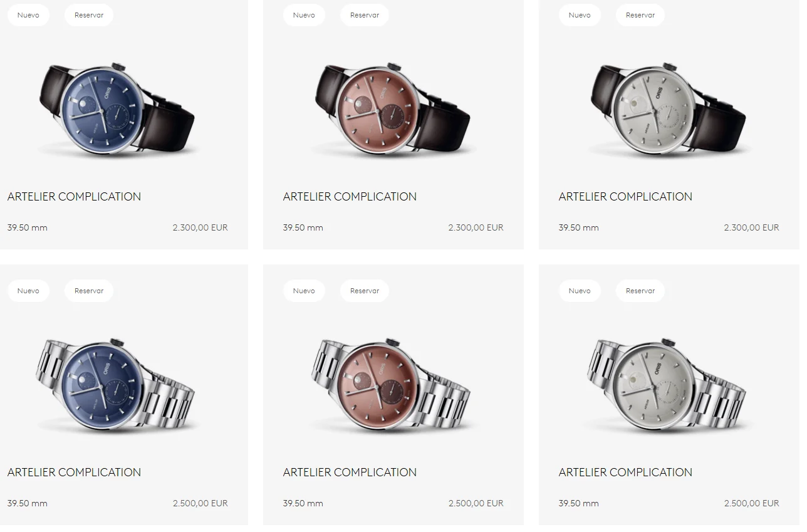Open Artelier Complication title under blue leather watch

pyautogui.click(x=74, y=196)
